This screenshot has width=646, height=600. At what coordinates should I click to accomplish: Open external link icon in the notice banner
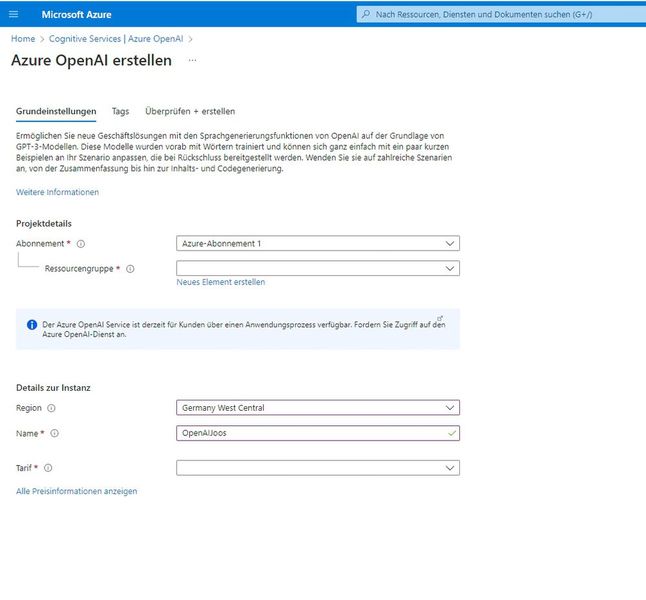tap(440, 319)
